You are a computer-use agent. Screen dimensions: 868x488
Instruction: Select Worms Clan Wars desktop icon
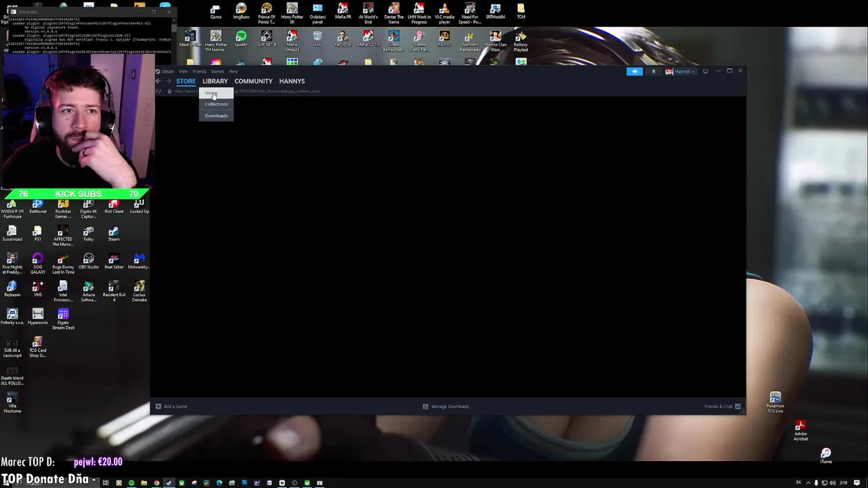tap(495, 41)
